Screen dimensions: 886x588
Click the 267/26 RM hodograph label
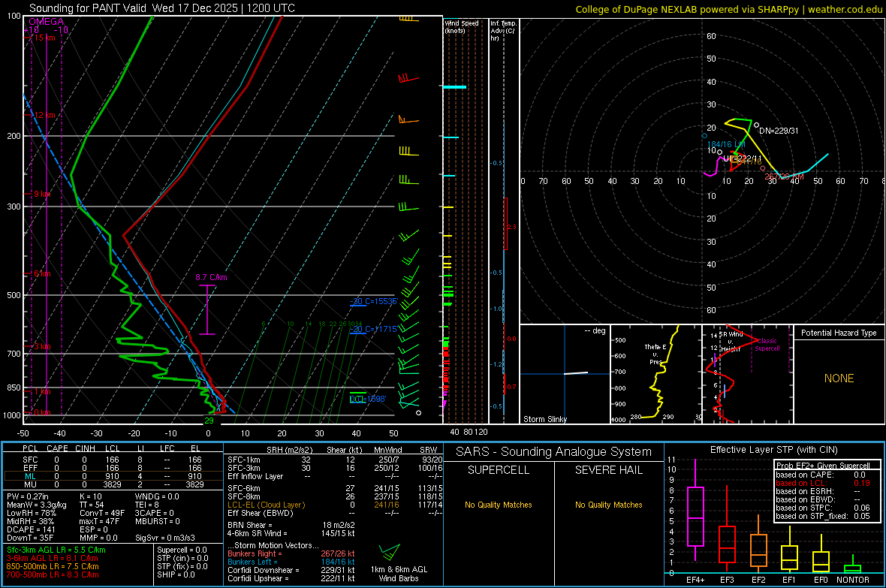click(x=785, y=176)
